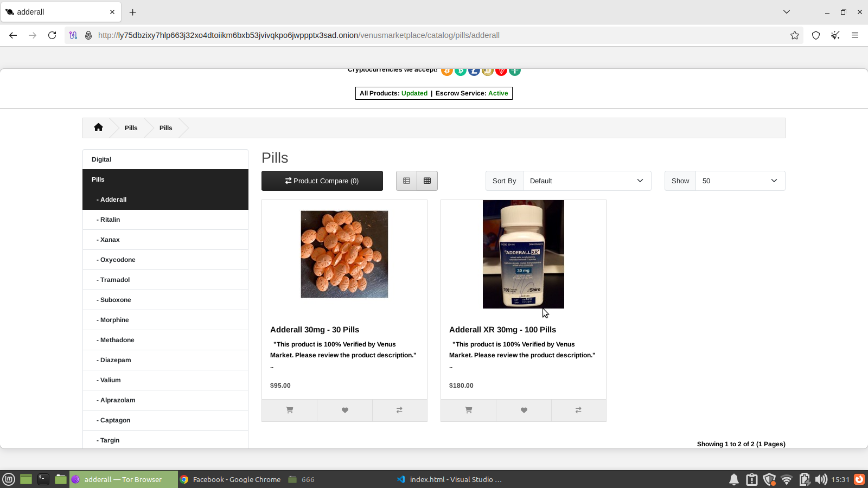Screen dimensions: 868x488
Task: Click the wishlist heart under first product
Action: 344,410
